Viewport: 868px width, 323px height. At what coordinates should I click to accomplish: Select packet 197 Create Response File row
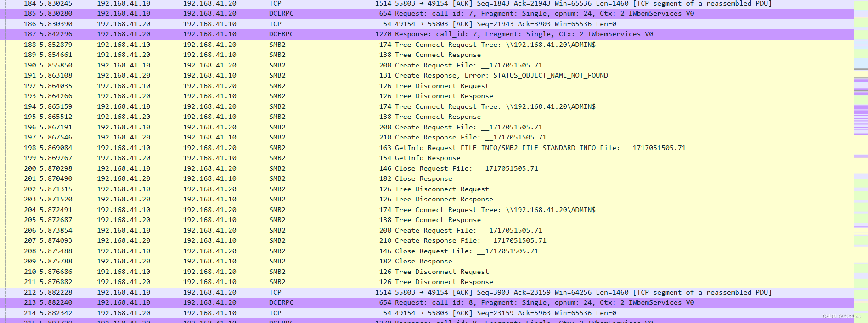427,138
